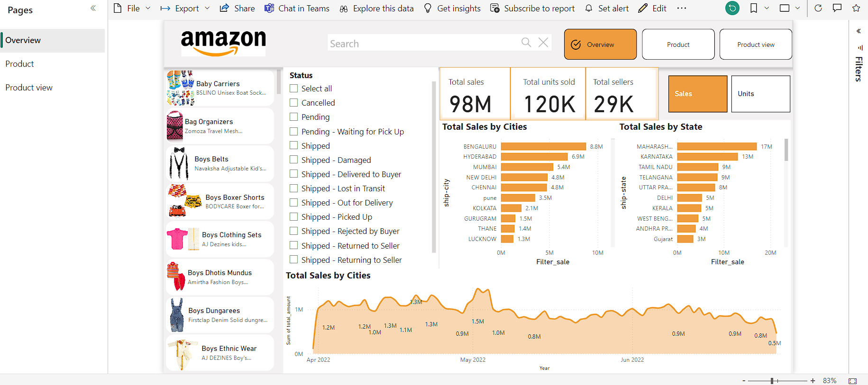Image resolution: width=868 pixels, height=385 pixels.
Task: Check the Shipped - Damaged checkbox
Action: point(294,160)
